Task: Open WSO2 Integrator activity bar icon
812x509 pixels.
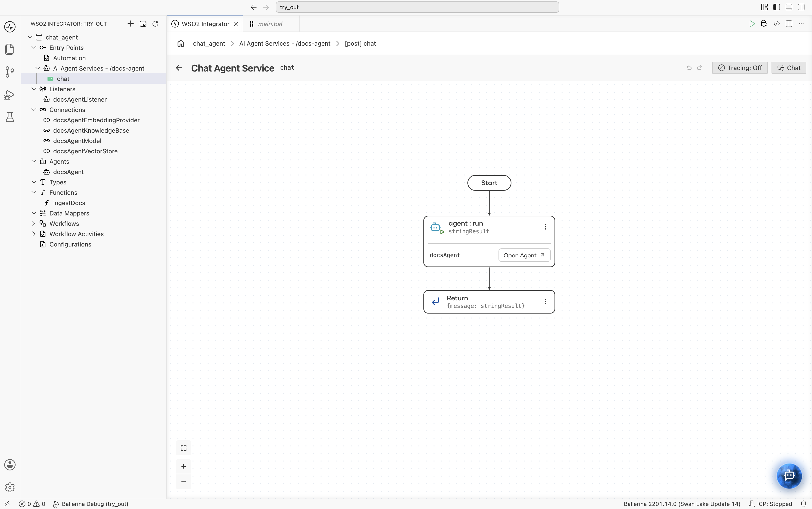Action: (x=10, y=27)
